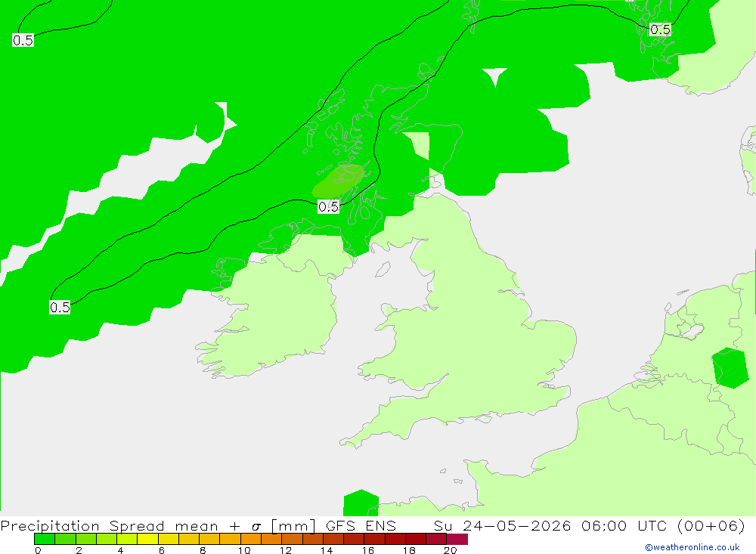Click the "06:00 UTC" time label
Screen dimensions: 756x554
click(626, 525)
